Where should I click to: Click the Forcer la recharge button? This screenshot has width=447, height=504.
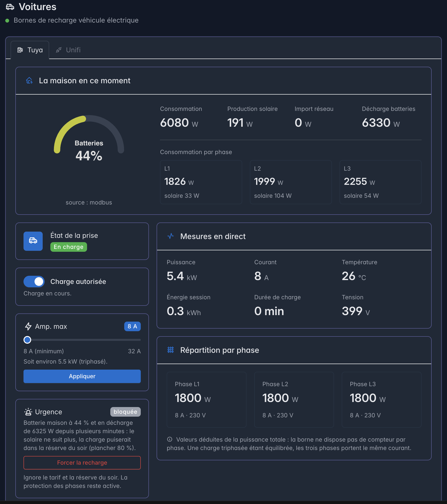82,462
